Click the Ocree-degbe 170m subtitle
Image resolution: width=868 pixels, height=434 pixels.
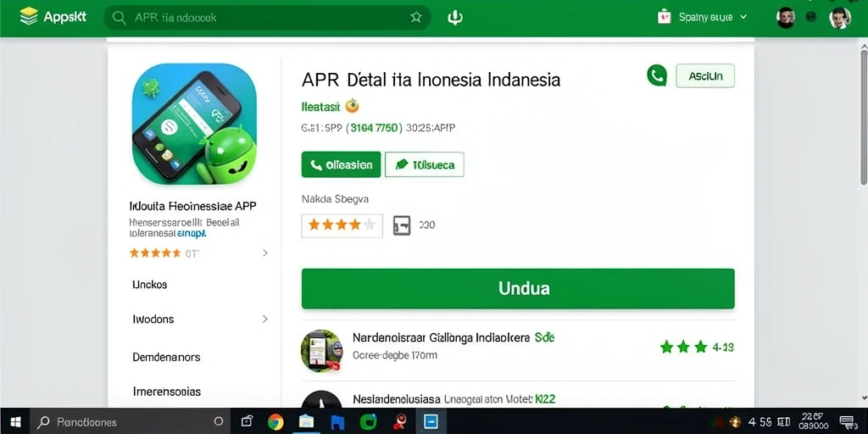pos(395,355)
